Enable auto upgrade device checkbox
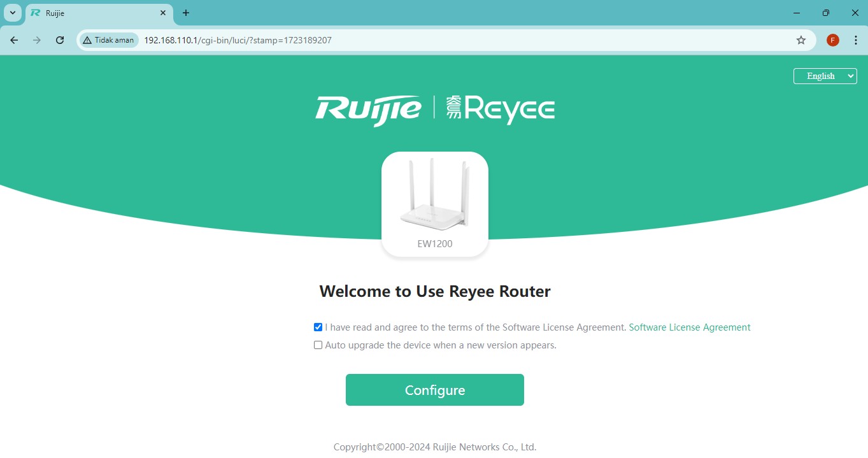 [318, 345]
